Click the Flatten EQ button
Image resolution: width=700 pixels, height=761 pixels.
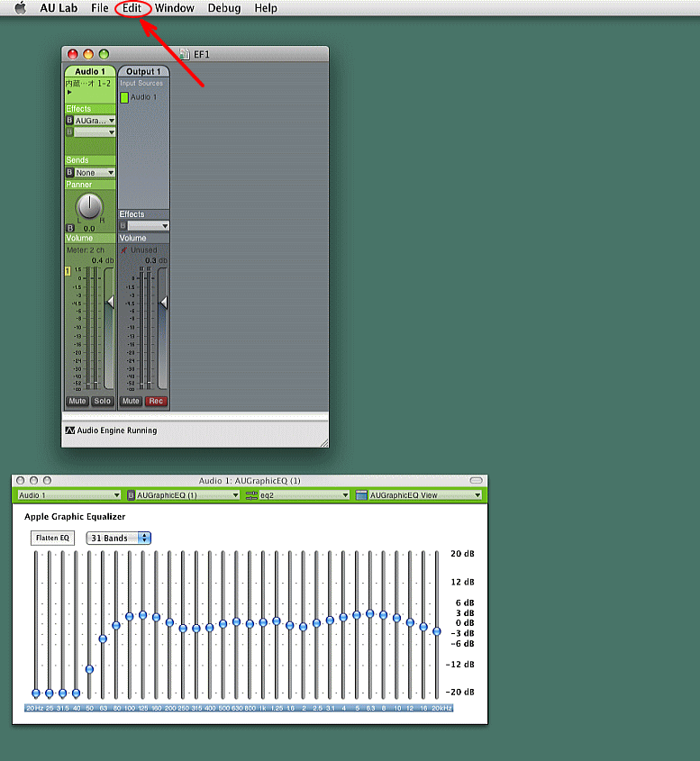click(52, 538)
